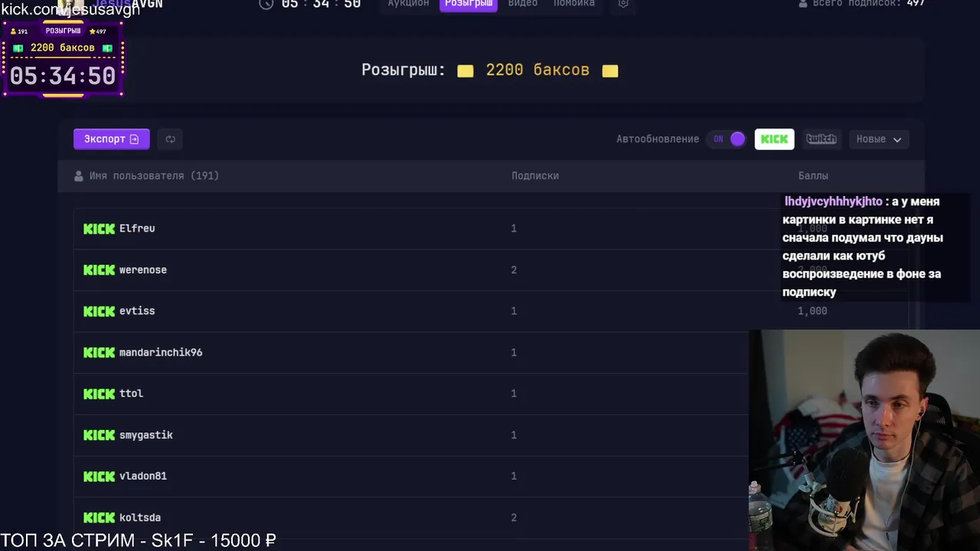980x551 pixels.
Task: Click the Kick icon beside koltsda
Action: pos(99,518)
